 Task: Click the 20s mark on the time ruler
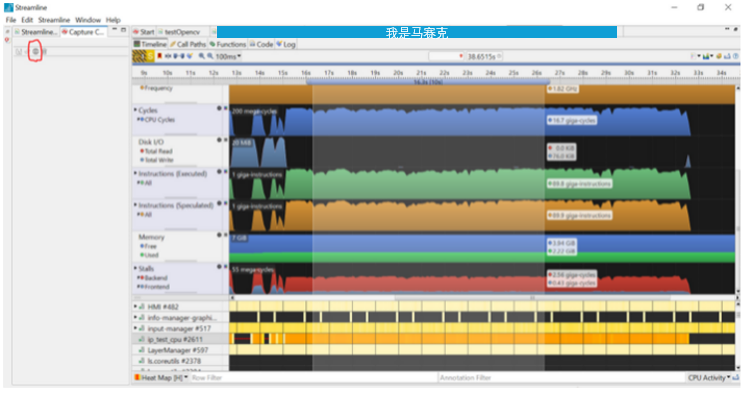tap(398, 73)
